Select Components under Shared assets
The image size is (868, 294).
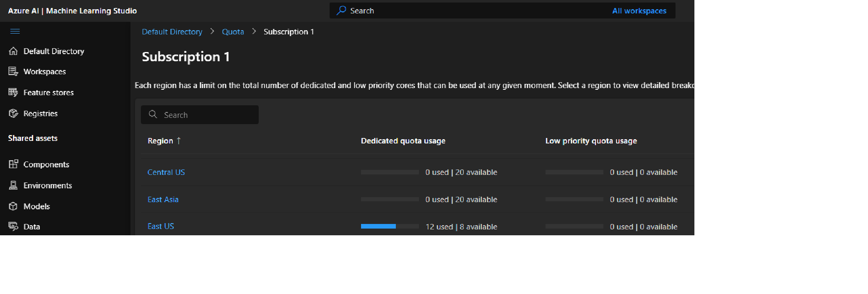[x=46, y=164]
